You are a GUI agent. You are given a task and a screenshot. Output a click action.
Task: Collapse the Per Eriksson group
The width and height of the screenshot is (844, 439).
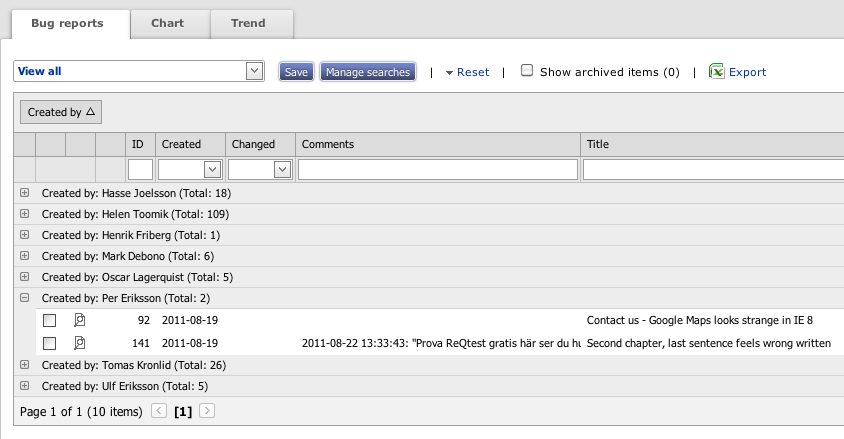(24, 298)
